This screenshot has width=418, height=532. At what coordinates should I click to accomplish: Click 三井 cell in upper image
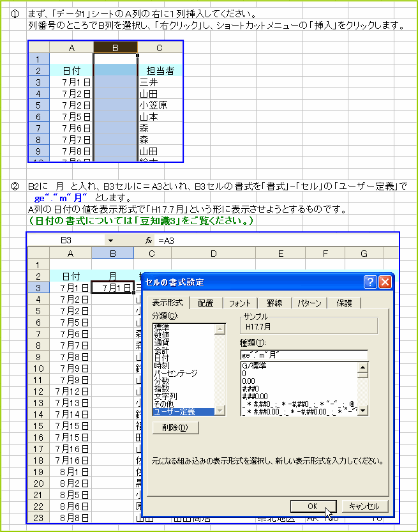[160, 82]
